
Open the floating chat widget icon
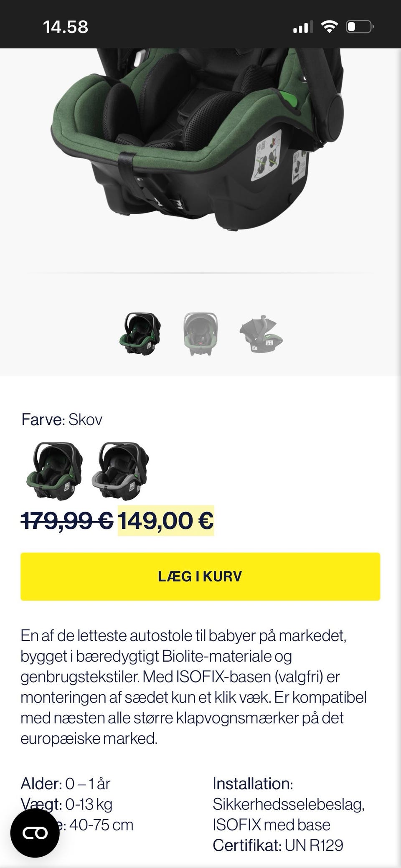[x=35, y=833]
